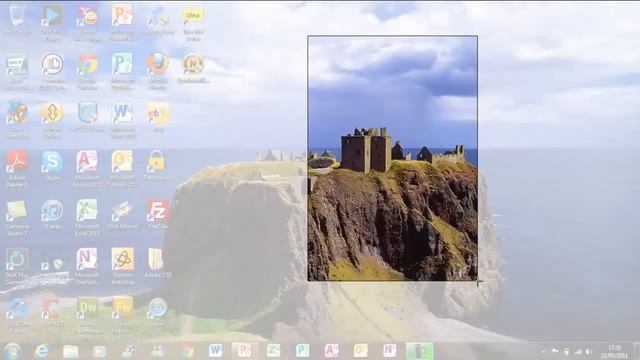Viewport: 640px width, 360px height.
Task: Open the network signal tray icon
Action: (x=578, y=351)
